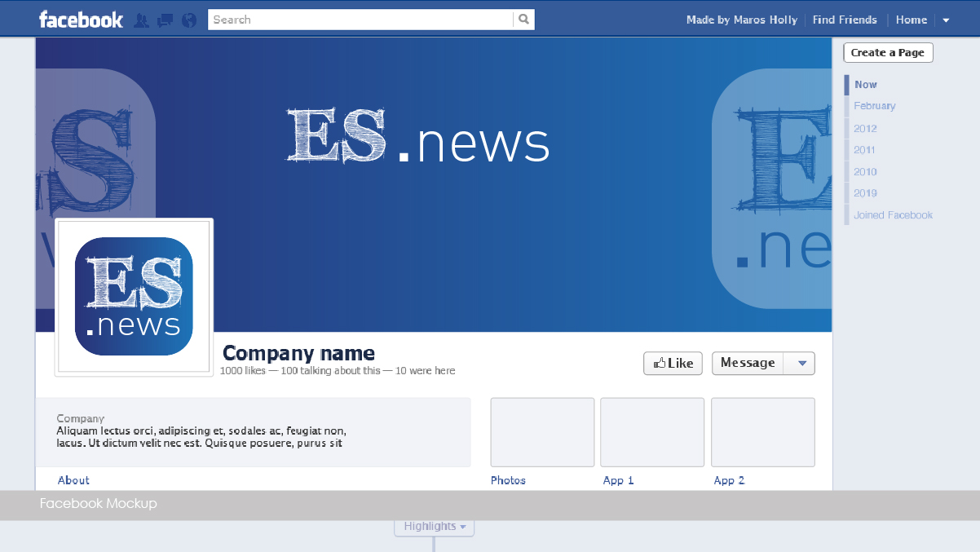The image size is (980, 552).
Task: Expand the Highlights dropdown
Action: point(435,527)
